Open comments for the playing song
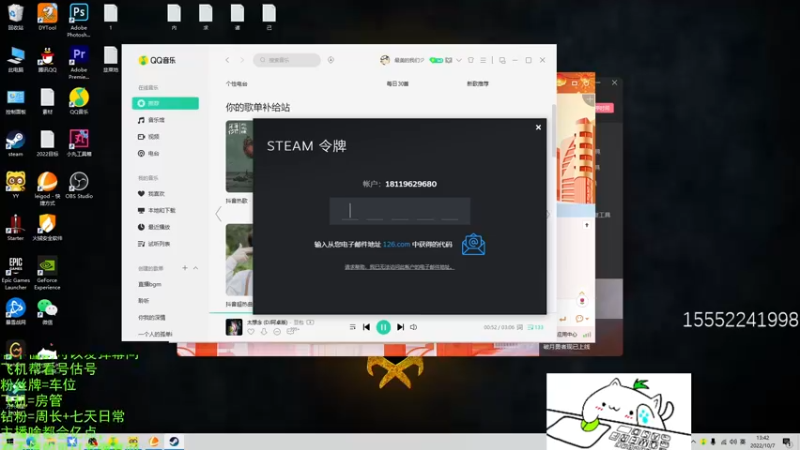The height and width of the screenshot is (450, 800). [291, 331]
